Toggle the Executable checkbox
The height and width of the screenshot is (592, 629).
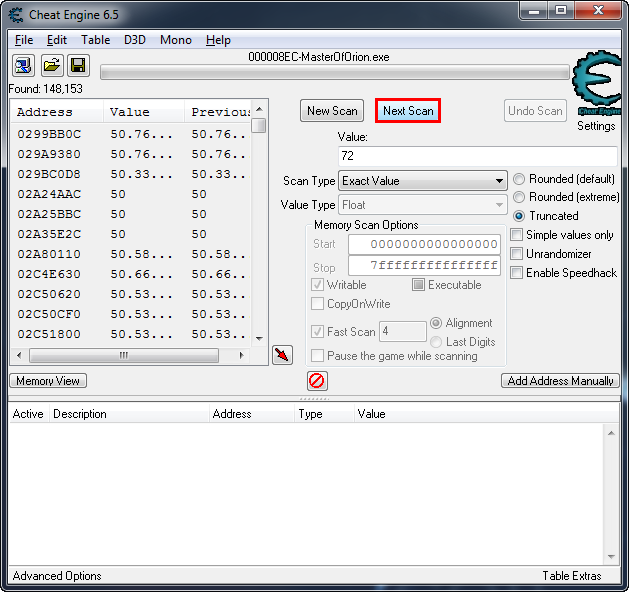click(418, 285)
